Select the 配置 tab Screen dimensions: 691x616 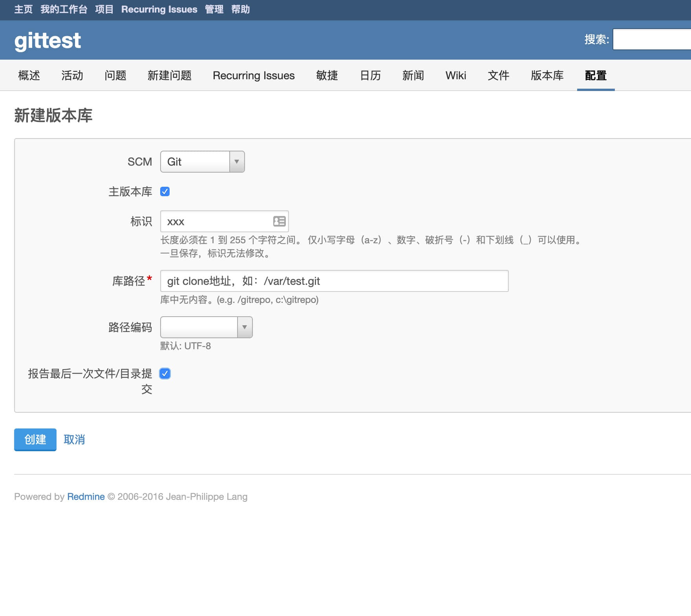click(595, 75)
